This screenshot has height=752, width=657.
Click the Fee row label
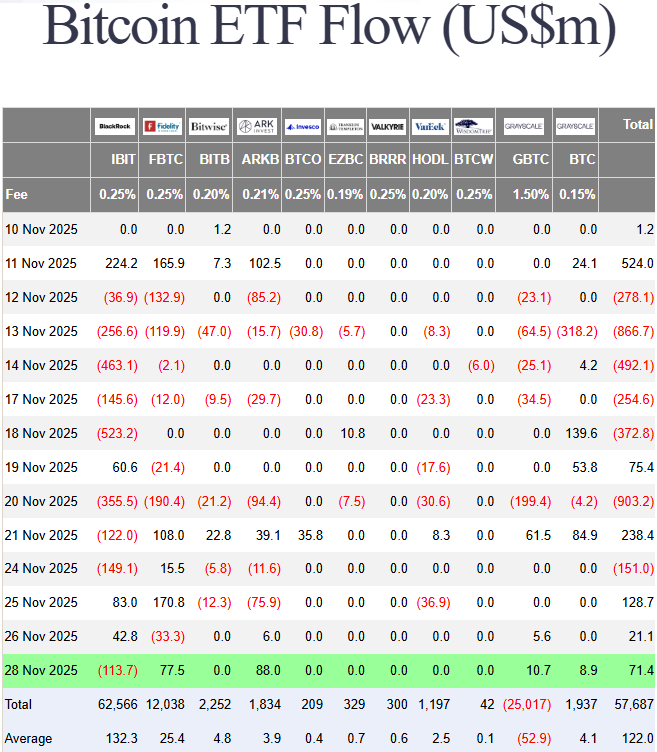(x=16, y=195)
